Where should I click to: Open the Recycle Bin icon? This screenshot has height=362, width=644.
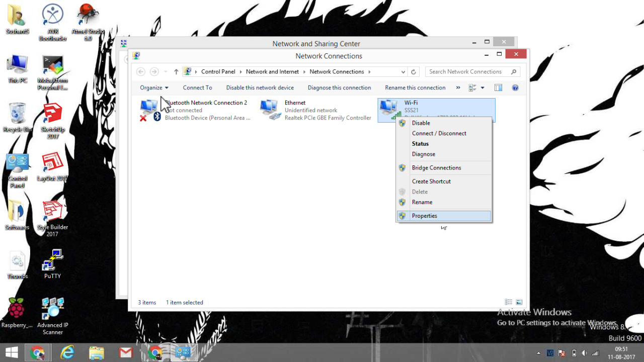pyautogui.click(x=17, y=117)
